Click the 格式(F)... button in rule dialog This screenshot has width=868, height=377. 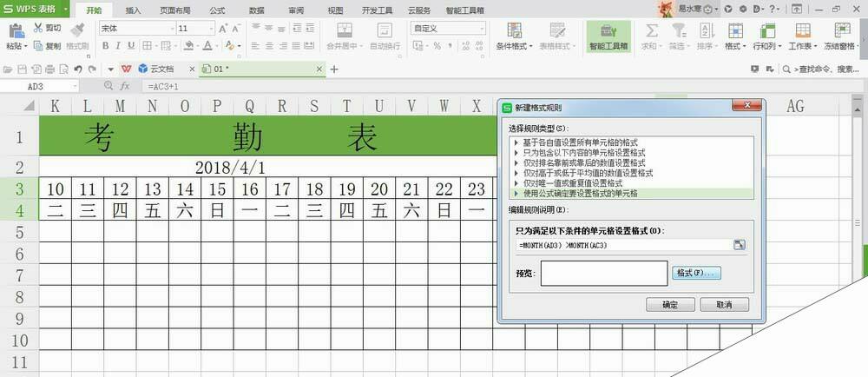tap(696, 273)
